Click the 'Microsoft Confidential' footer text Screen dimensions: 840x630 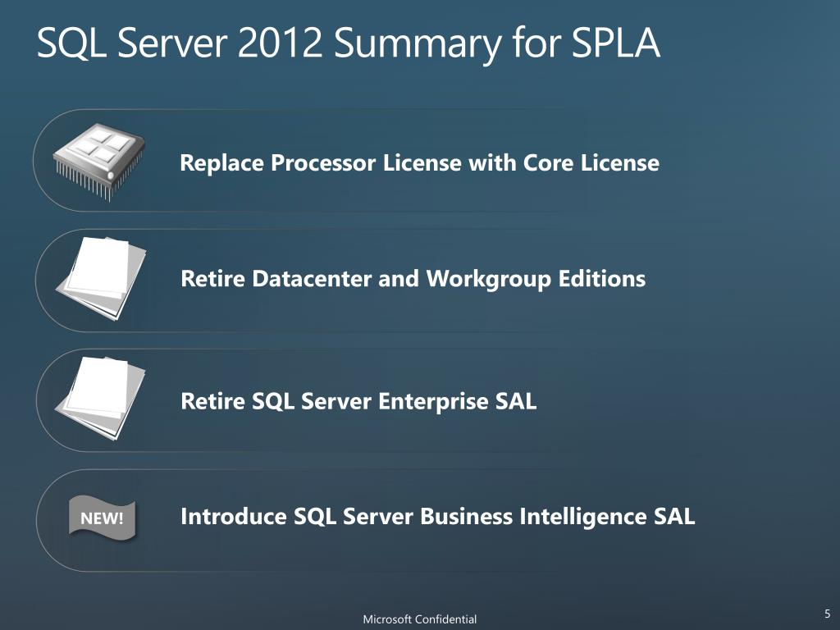(419, 619)
